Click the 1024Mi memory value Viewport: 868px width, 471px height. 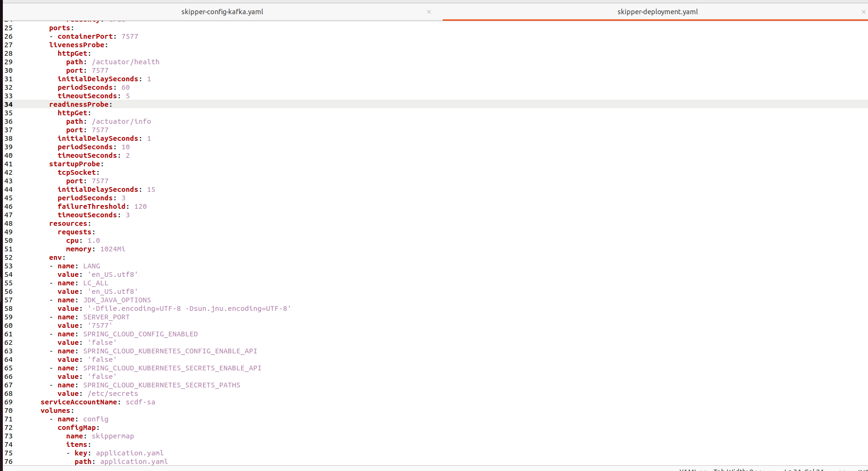113,249
